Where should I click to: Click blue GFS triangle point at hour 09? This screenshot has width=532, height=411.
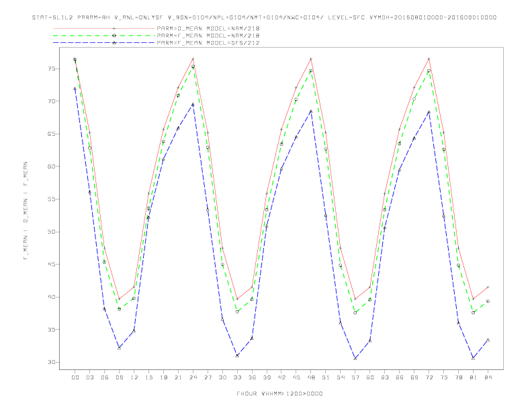coord(119,348)
